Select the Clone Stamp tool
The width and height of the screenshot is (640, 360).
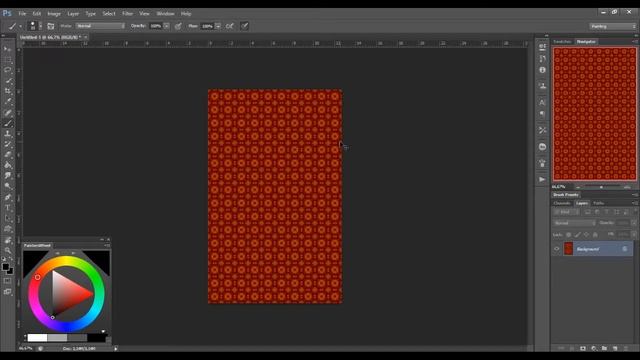click(x=8, y=134)
